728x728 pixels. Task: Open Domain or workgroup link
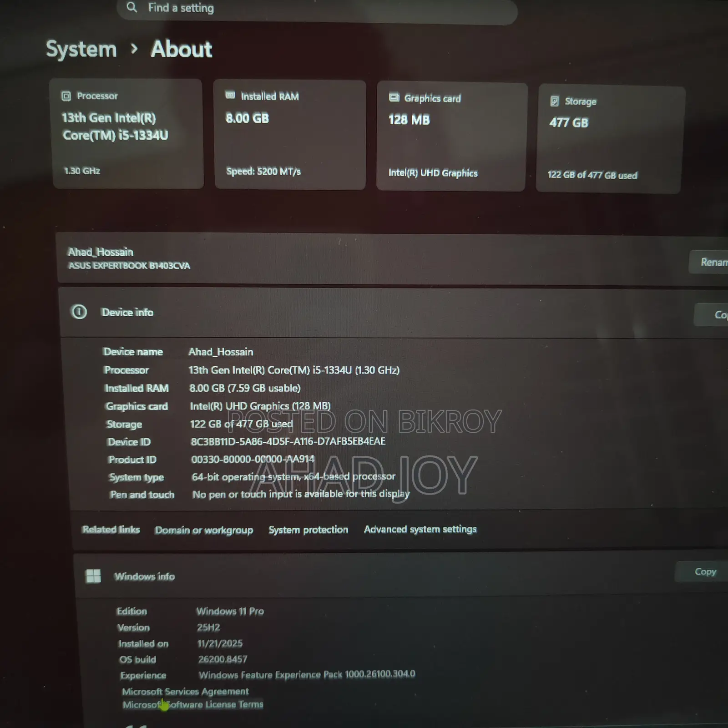pyautogui.click(x=204, y=530)
